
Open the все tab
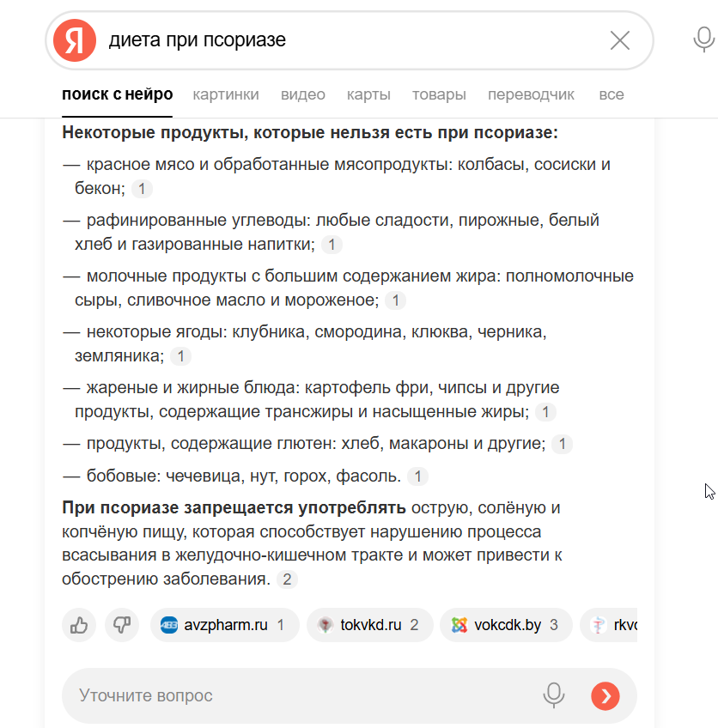(x=611, y=94)
